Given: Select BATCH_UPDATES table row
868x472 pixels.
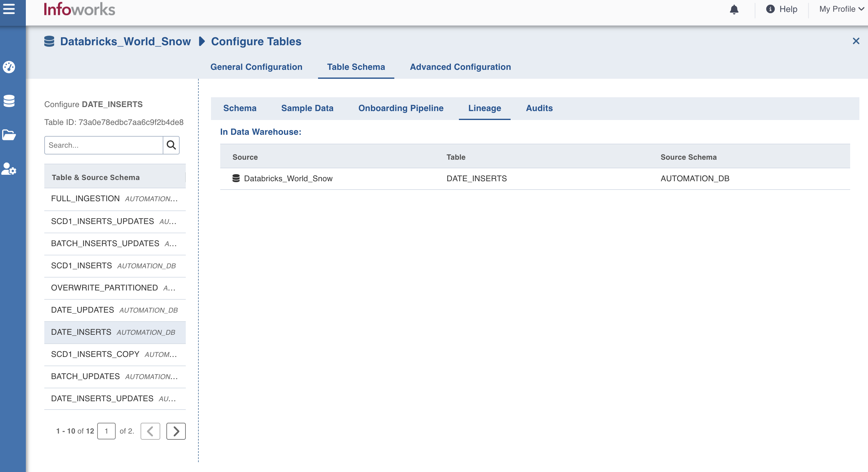Looking at the screenshot, I should [115, 377].
